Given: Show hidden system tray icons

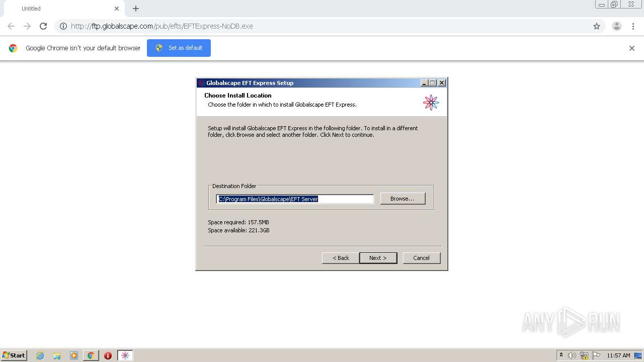Looking at the screenshot, I should click(x=561, y=355).
